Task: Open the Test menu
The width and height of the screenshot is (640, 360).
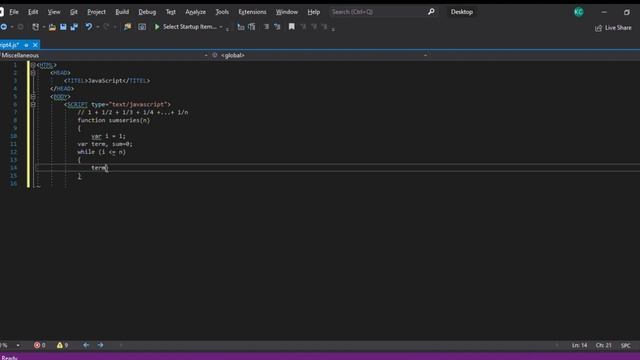Action: pos(171,12)
